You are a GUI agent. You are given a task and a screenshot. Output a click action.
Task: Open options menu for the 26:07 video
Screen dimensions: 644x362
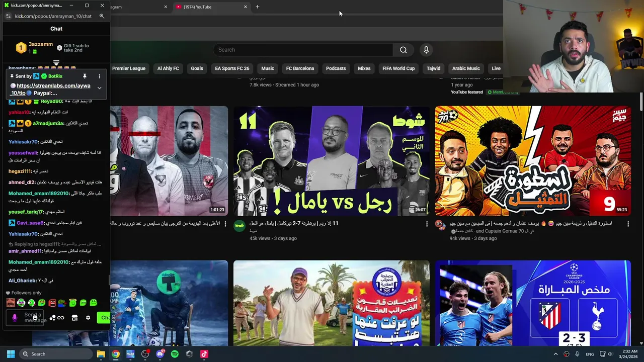pos(427,224)
